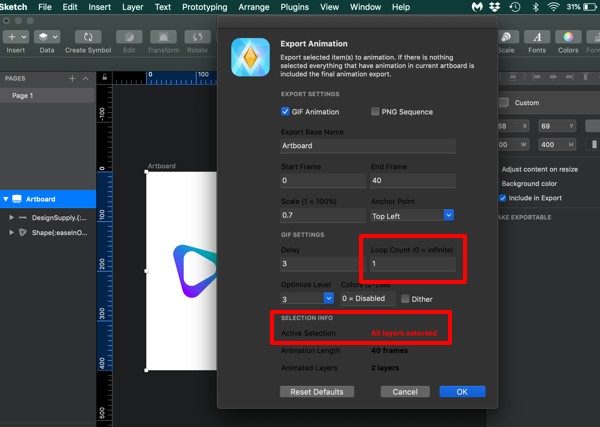Image resolution: width=600 pixels, height=427 pixels.
Task: Expand the DesignSupply layer
Action: [11, 217]
